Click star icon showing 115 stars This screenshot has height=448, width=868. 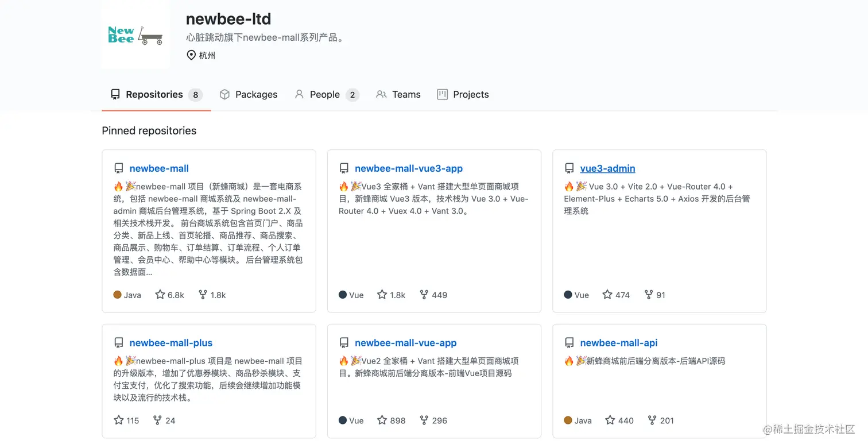point(119,420)
